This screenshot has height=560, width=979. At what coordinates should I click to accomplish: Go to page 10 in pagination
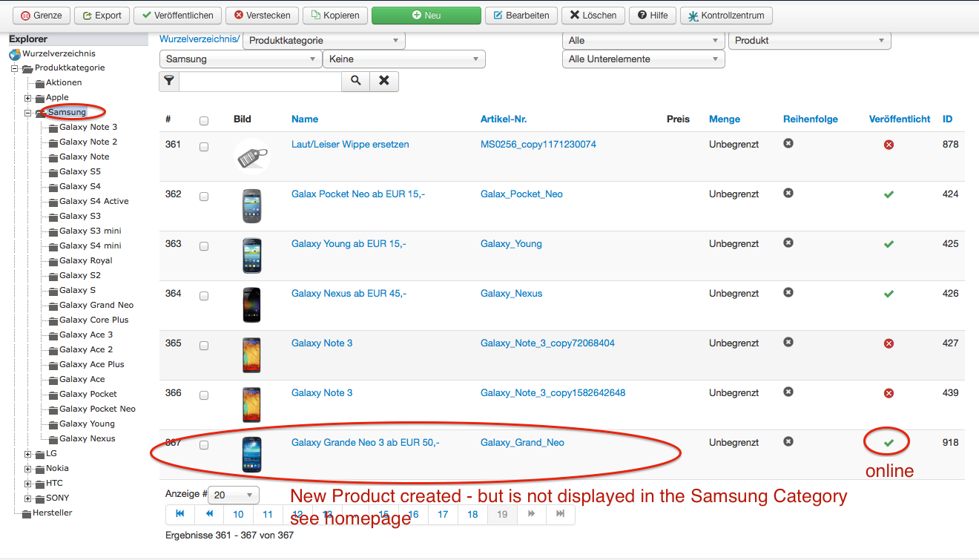tap(238, 514)
